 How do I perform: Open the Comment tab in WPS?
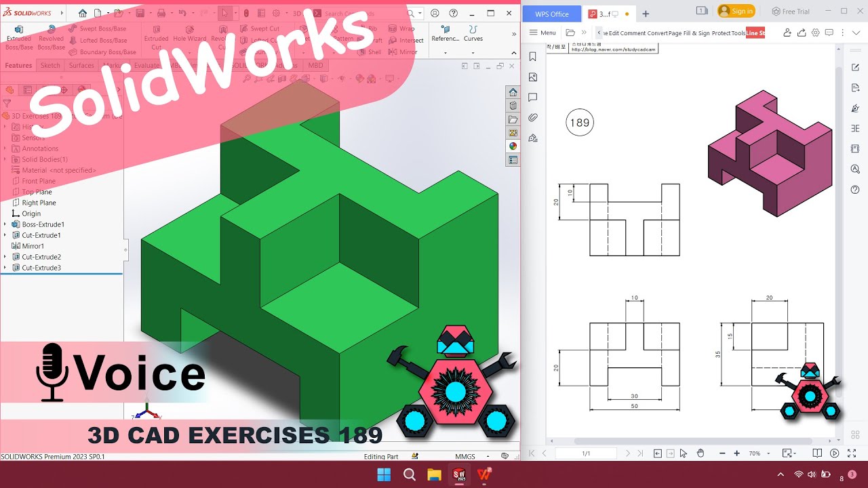(633, 33)
